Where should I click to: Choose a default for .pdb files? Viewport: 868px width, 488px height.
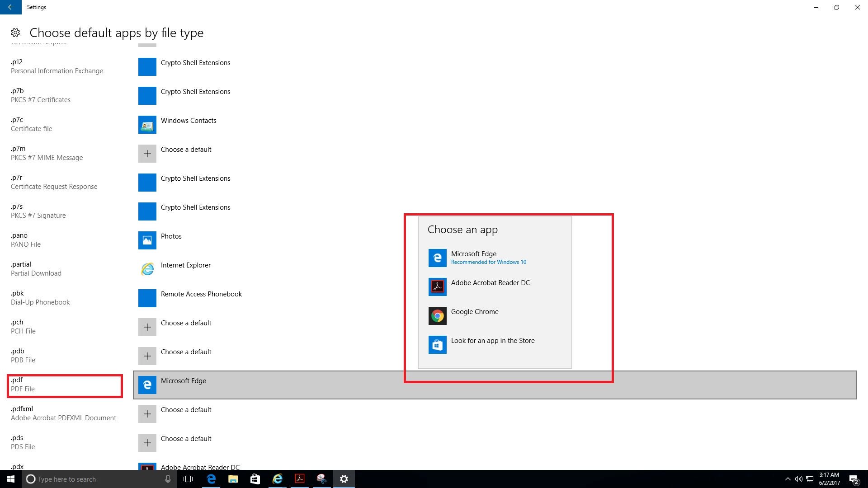(186, 352)
